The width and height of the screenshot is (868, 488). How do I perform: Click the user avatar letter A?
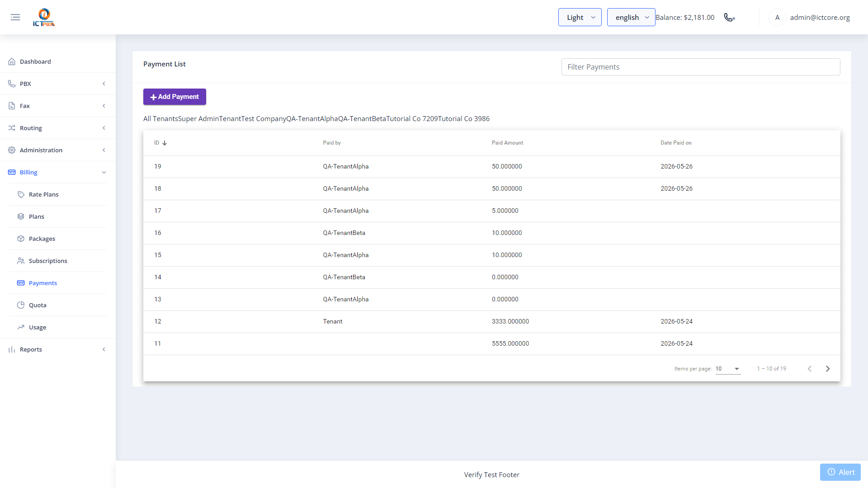777,17
